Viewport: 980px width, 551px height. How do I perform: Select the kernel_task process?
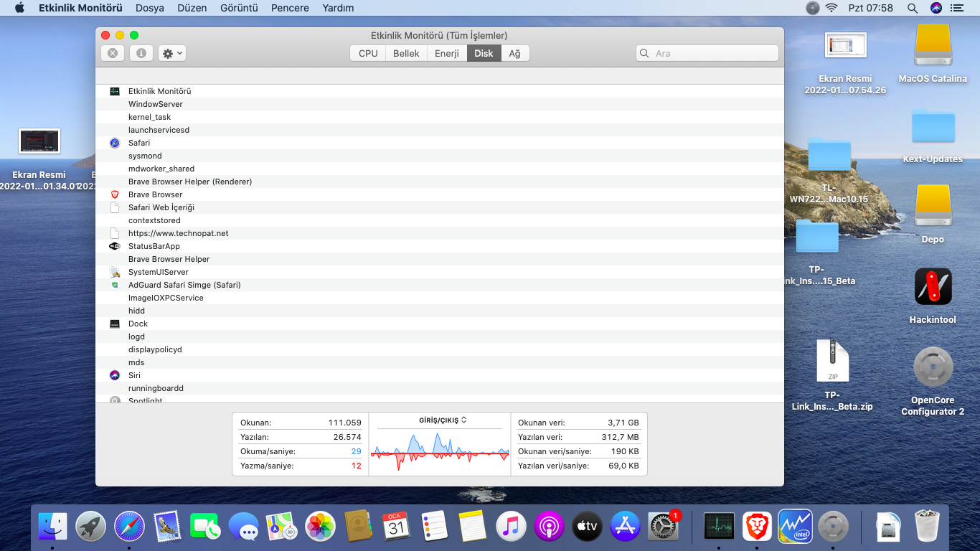click(149, 117)
